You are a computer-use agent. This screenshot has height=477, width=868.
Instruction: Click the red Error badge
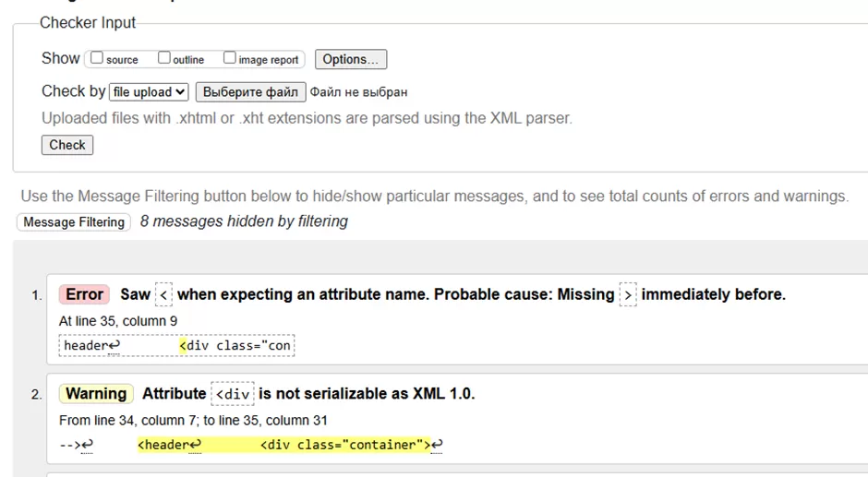pyautogui.click(x=84, y=294)
